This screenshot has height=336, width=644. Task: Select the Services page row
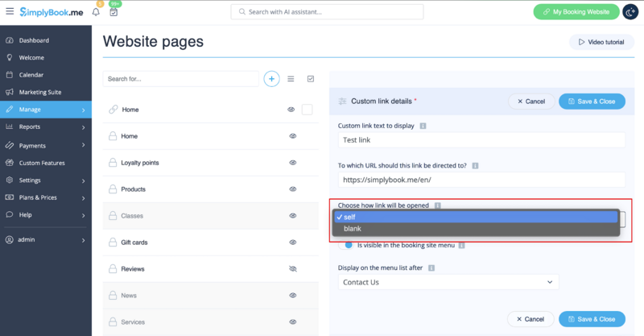211,322
